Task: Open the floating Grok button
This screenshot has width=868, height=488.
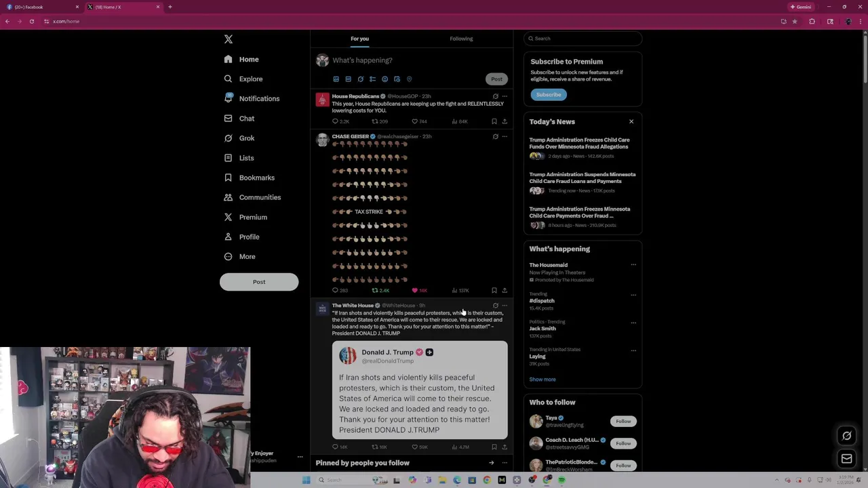Action: [x=846, y=436]
